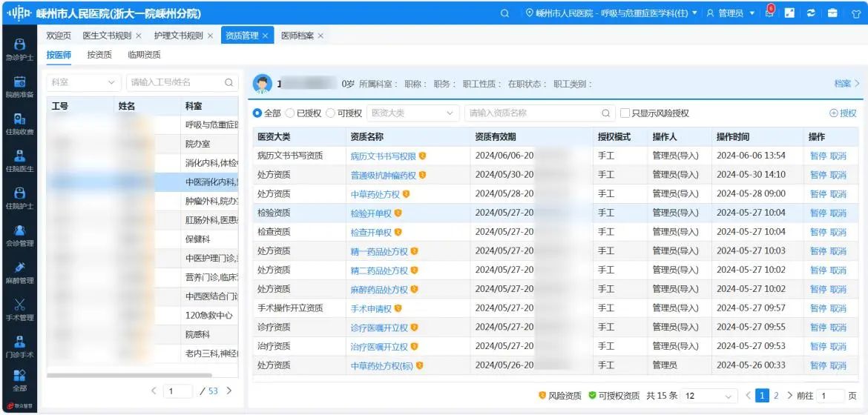Screen dimensions: 868x415
Task: Click the doctor avatar icon in the detail header
Action: click(263, 84)
